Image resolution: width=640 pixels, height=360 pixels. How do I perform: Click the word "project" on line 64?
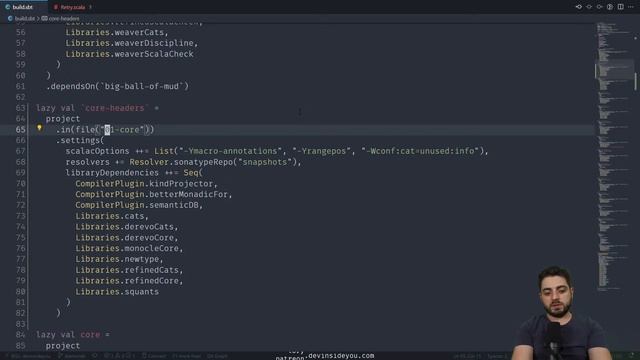pos(63,119)
